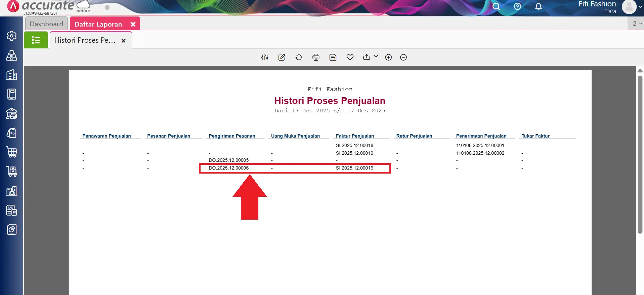Click the vertical scrollbar of report
This screenshot has width=644, height=295.
pyautogui.click(x=640, y=155)
